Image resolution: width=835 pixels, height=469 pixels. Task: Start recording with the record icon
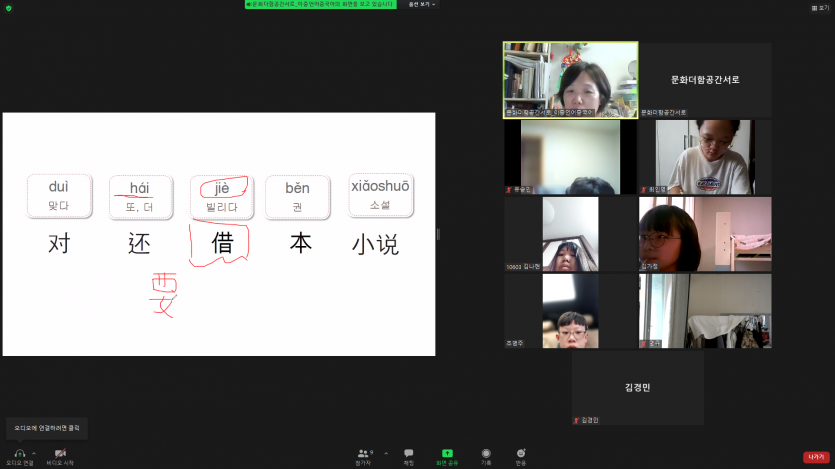[x=486, y=454]
